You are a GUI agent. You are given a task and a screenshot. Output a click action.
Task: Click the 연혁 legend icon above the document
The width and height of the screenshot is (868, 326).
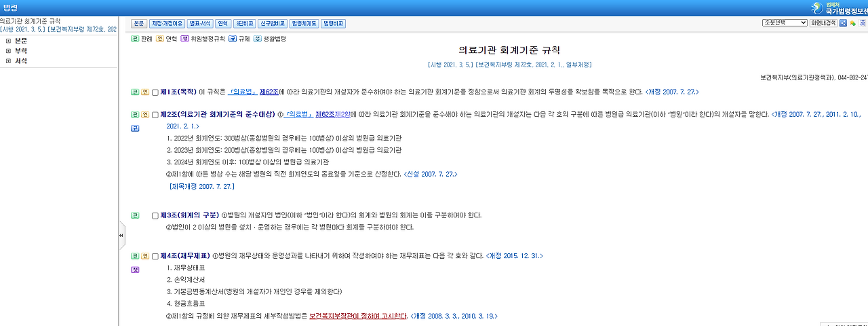(x=159, y=39)
